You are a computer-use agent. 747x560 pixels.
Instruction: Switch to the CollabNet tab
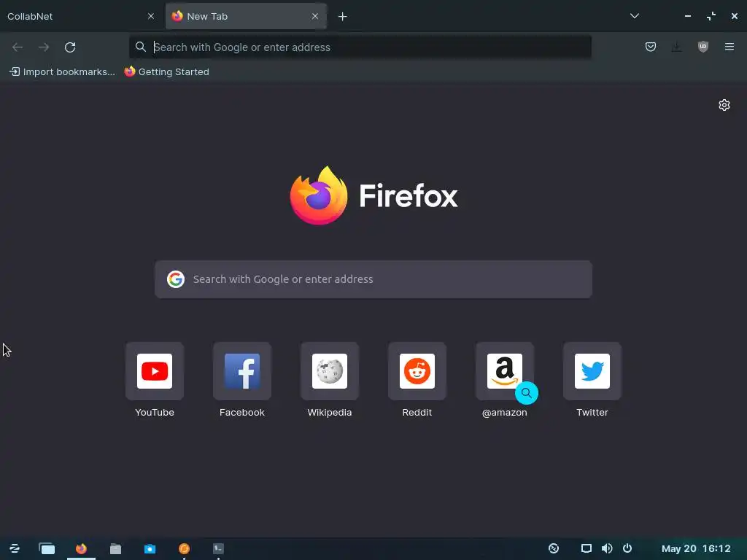80,16
